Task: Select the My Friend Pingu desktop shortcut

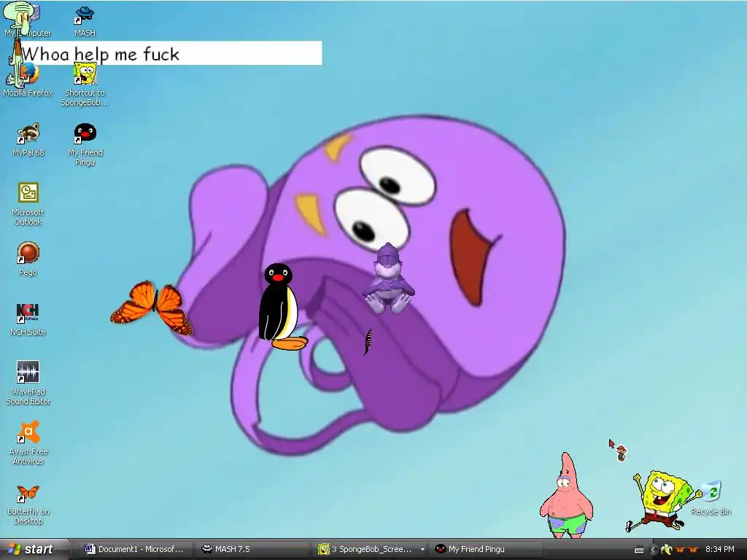Action: [85, 145]
